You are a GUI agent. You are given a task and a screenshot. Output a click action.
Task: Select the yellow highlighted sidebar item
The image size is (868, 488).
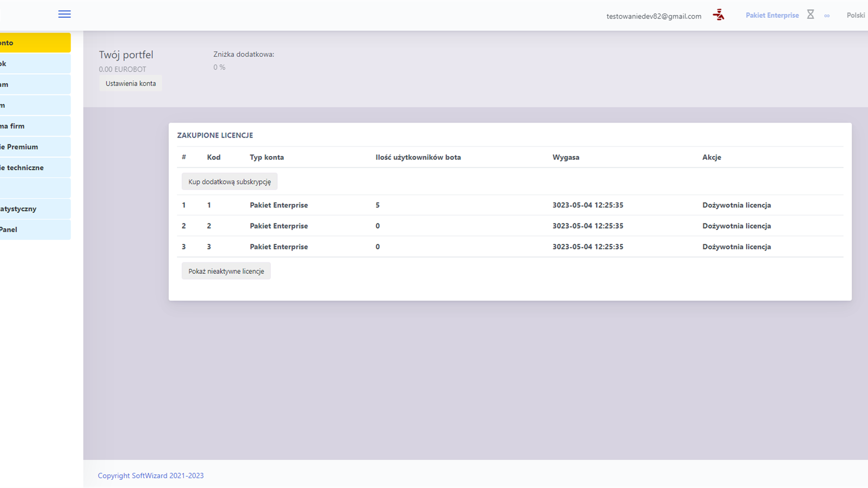coord(35,43)
